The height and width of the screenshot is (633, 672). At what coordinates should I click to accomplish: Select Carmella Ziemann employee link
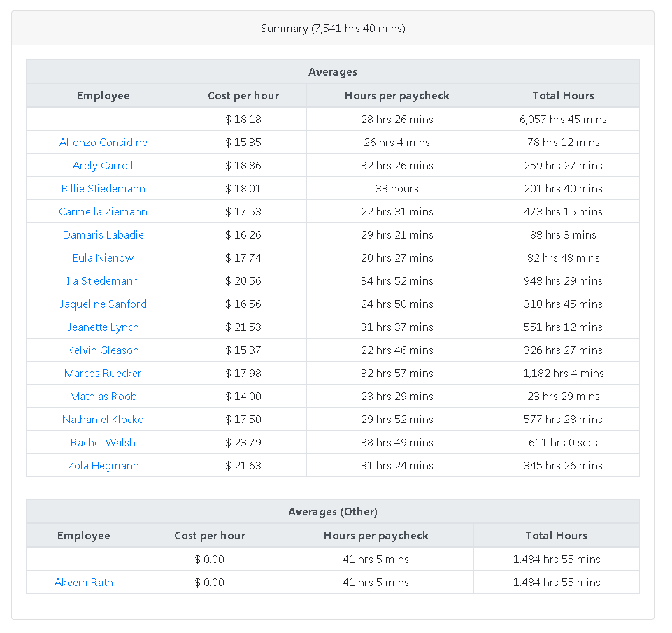click(x=103, y=212)
